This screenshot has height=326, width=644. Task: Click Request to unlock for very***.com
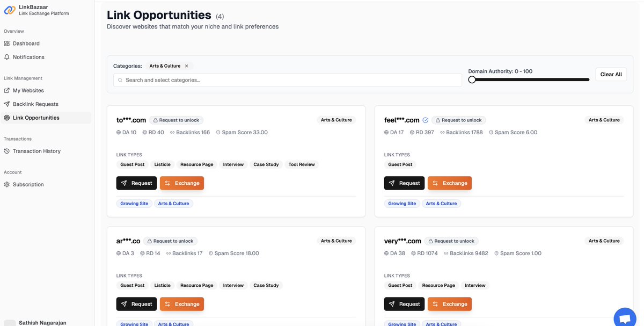[x=451, y=241]
